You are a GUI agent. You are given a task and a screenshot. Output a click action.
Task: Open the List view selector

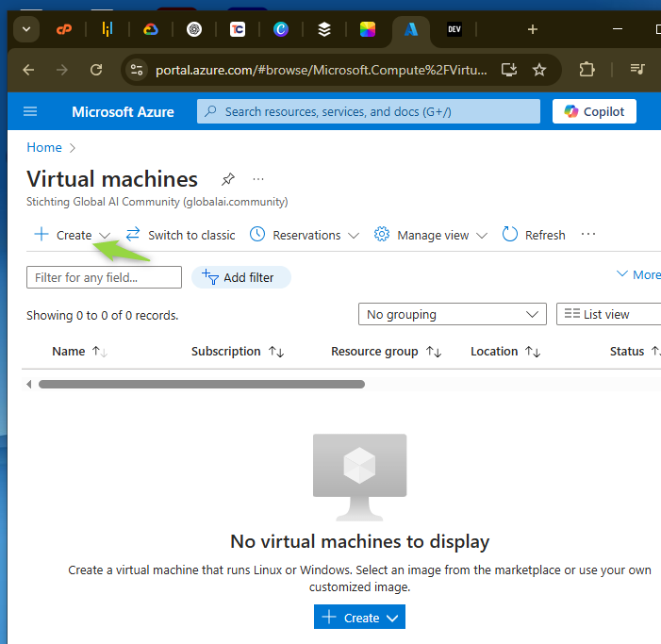point(609,314)
